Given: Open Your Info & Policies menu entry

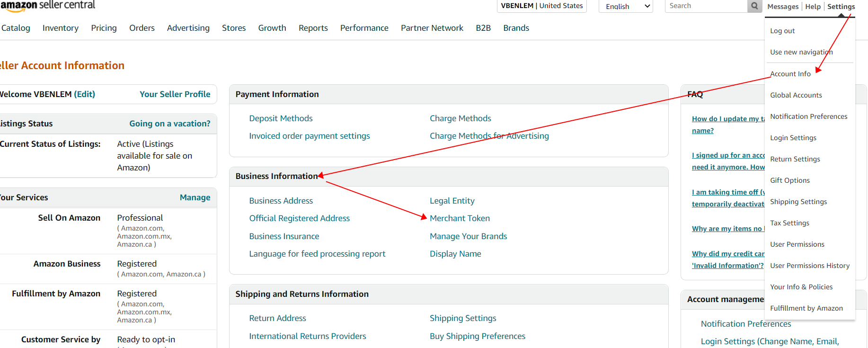Looking at the screenshot, I should pyautogui.click(x=801, y=287).
